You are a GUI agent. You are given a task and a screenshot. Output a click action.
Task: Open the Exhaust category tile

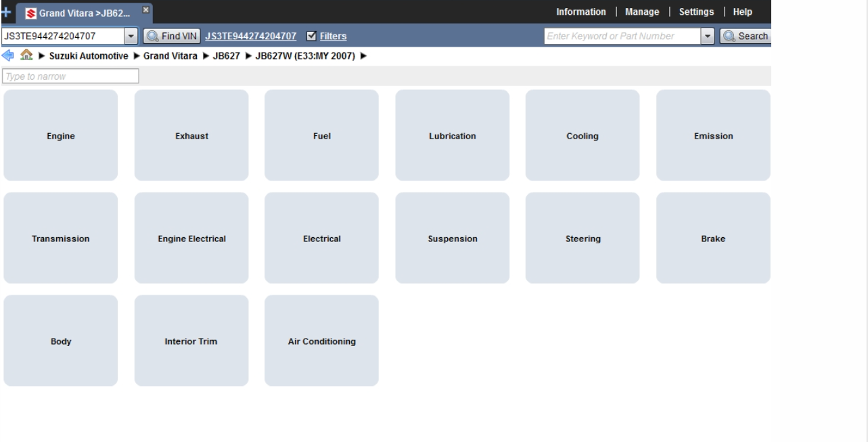pyautogui.click(x=191, y=136)
